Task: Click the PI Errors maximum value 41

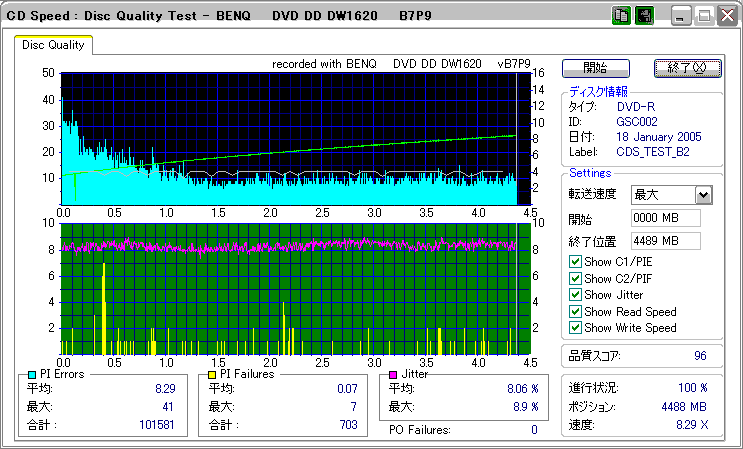Action: (x=168, y=407)
